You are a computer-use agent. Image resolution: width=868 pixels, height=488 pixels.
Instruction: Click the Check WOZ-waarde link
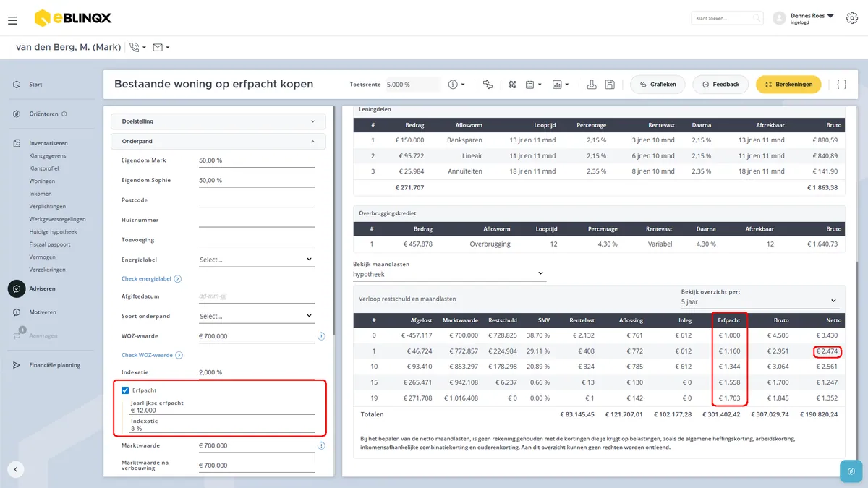click(152, 356)
